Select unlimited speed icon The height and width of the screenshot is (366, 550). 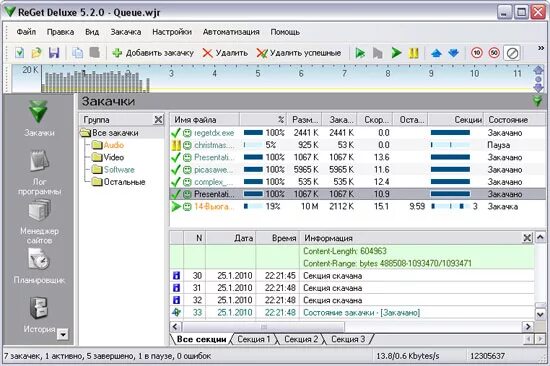pos(512,53)
